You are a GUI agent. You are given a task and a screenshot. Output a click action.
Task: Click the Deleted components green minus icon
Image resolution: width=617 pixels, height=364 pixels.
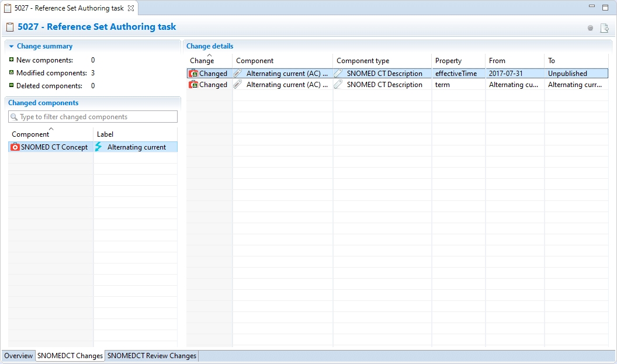coord(11,85)
